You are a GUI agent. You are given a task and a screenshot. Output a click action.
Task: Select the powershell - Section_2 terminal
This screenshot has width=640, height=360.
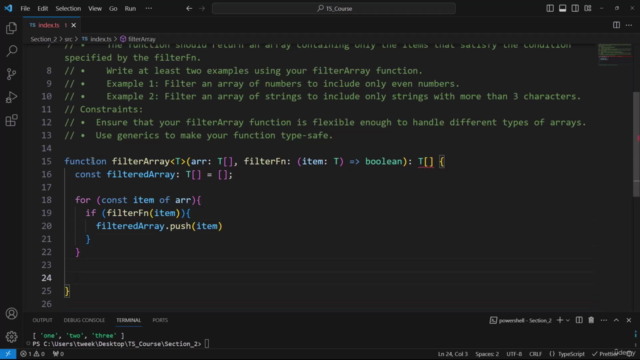tap(521, 320)
